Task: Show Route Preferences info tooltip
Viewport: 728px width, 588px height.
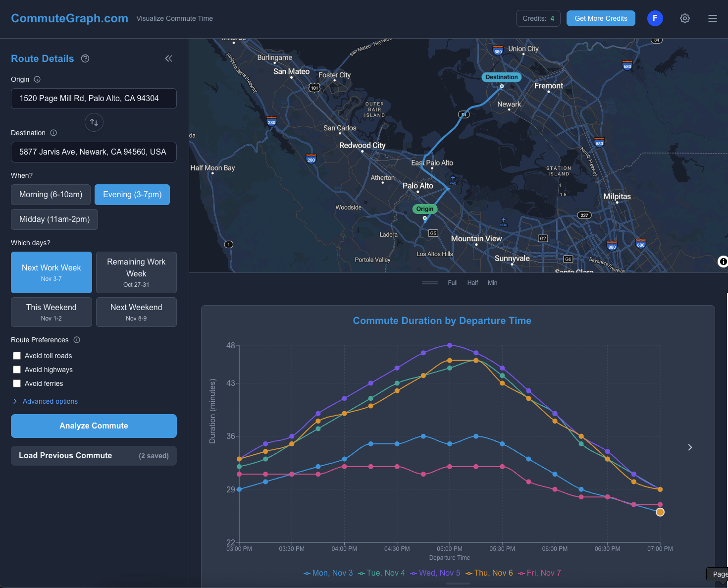Action: (77, 340)
